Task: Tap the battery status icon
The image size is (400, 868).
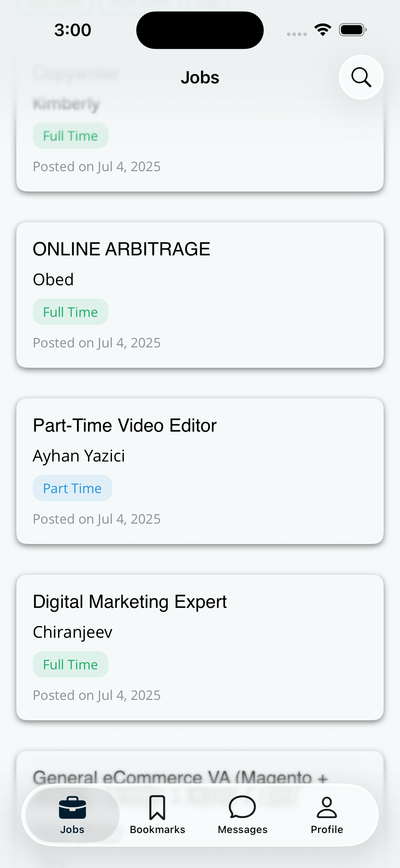Action: pyautogui.click(x=353, y=30)
